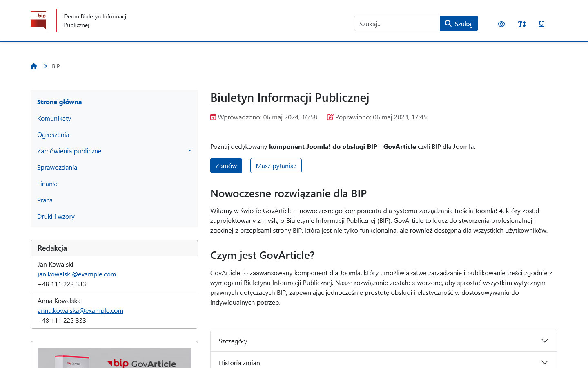Viewport: 588px width, 368px height.
Task: Click the Masz pytania? button
Action: [x=276, y=165]
